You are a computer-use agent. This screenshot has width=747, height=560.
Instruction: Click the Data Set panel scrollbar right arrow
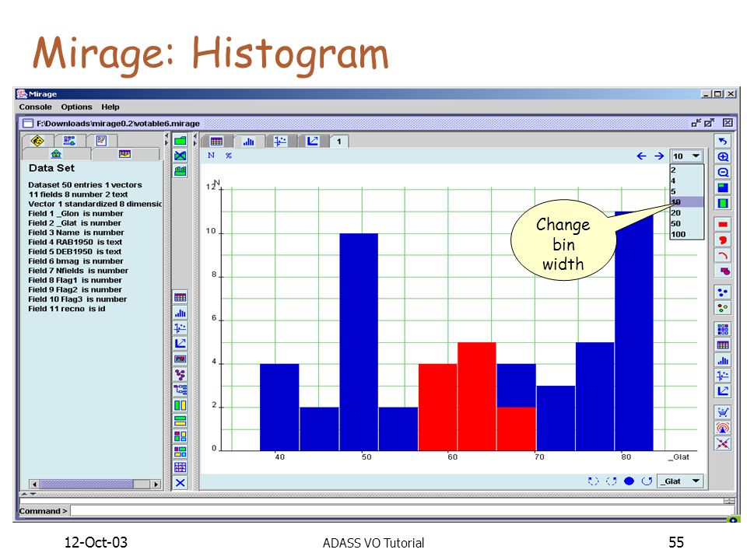coord(156,485)
